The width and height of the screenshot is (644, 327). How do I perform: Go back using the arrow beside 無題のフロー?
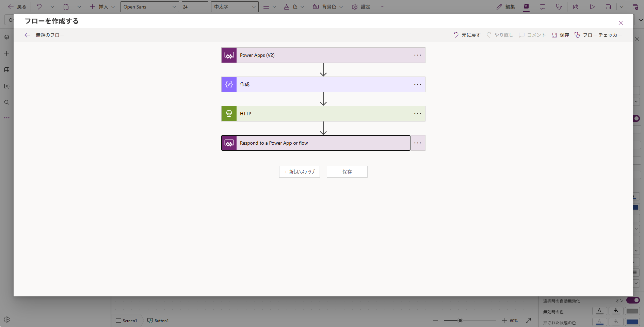point(27,35)
